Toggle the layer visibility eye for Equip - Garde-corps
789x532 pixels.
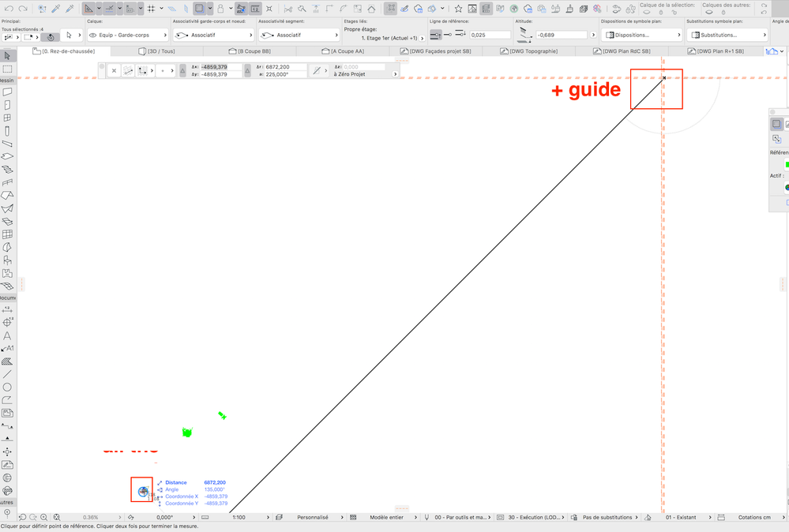pos(92,36)
